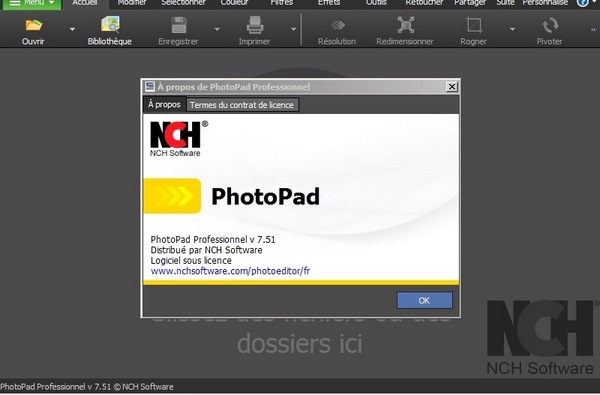
Task: Click 'PhotoPad Professionnel v 7.51' dialog text
Action: 213,240
